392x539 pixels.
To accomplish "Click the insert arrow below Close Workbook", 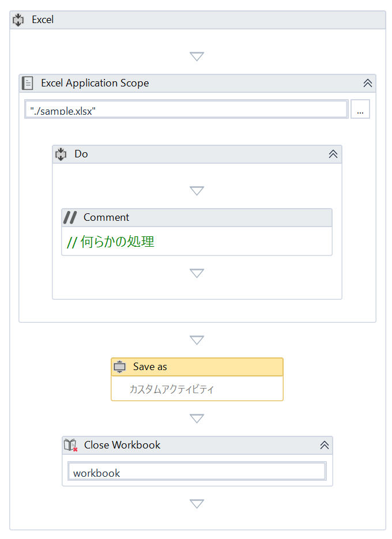I will [197, 504].
